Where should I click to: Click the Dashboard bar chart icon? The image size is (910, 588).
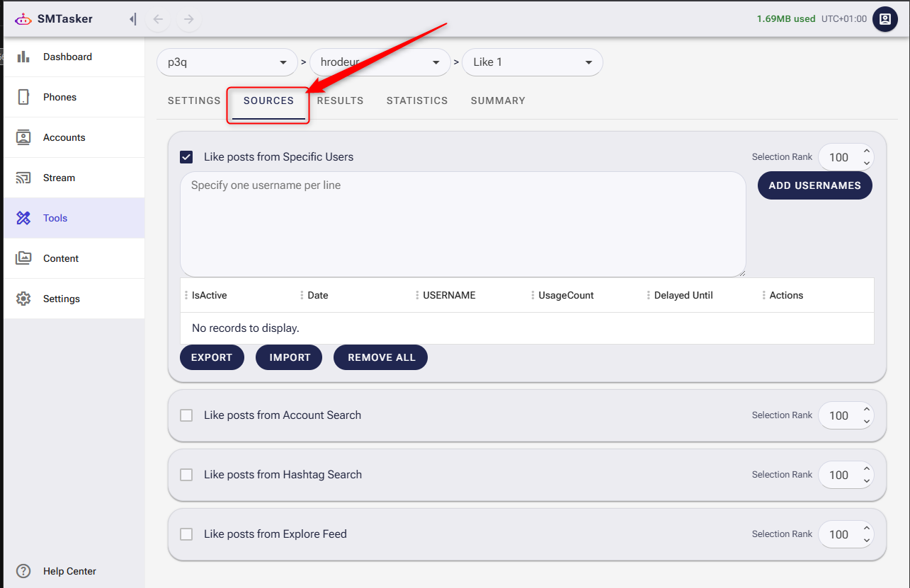[x=23, y=57]
